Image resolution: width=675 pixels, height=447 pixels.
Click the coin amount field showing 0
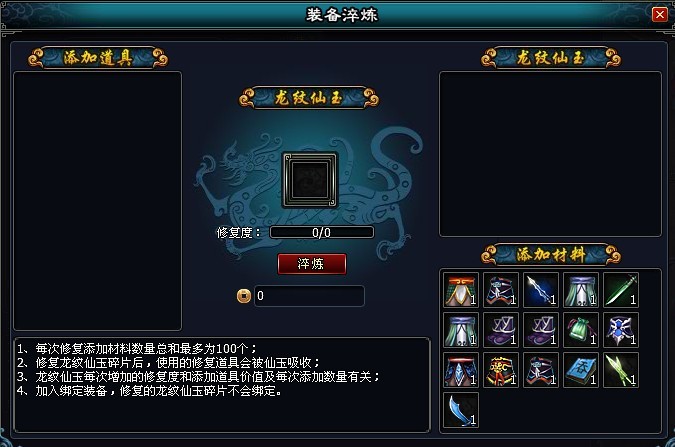pyautogui.click(x=309, y=296)
